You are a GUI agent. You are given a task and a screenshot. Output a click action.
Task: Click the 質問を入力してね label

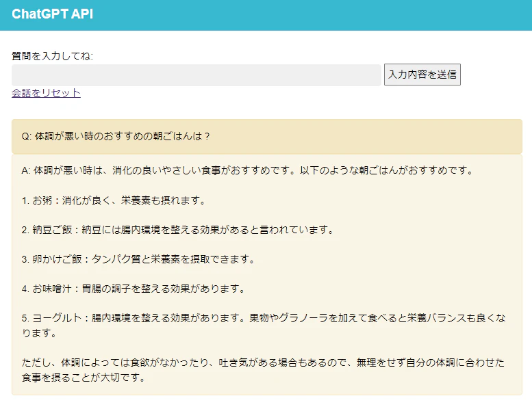click(x=52, y=56)
